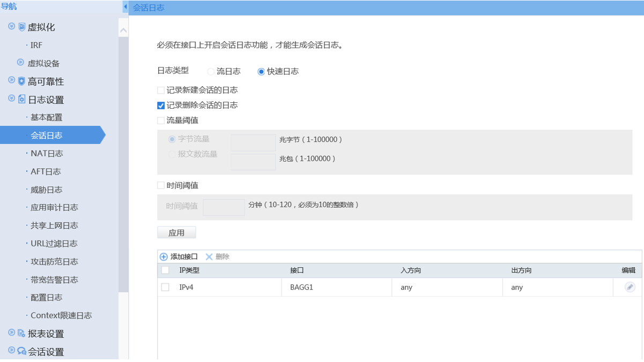644x362 pixels.
Task: Click the 会话设置 chat bubble icon
Action: click(21, 351)
